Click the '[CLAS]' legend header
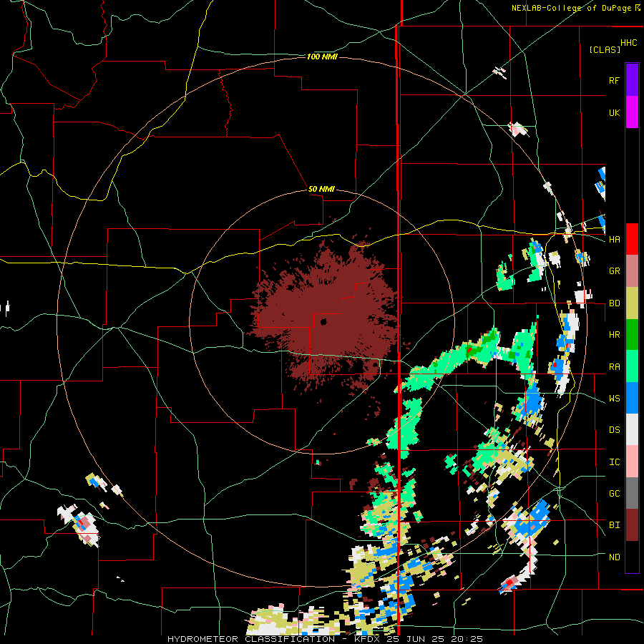Viewport: 644px width, 644px height. click(605, 49)
